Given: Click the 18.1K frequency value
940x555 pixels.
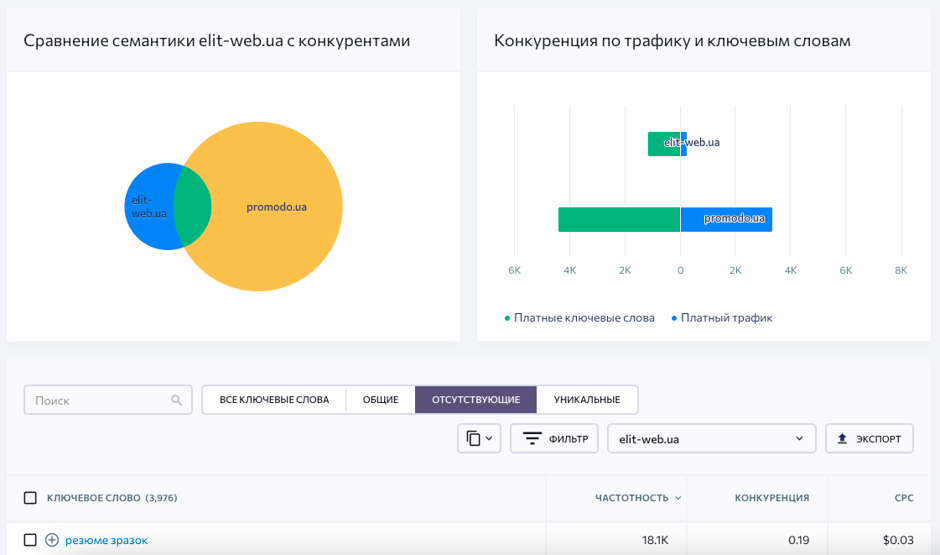Looking at the screenshot, I should (655, 540).
